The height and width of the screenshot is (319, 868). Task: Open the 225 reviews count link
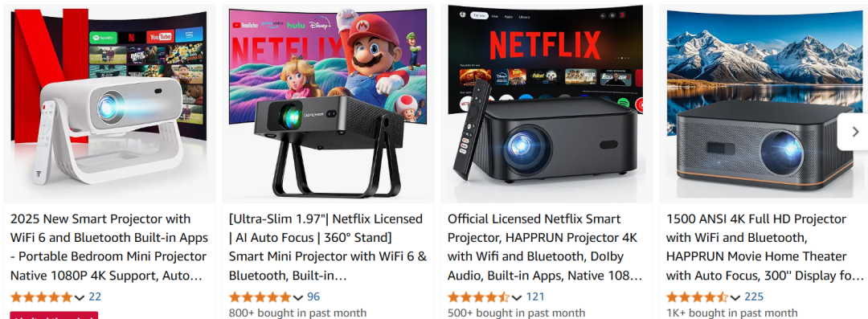click(x=754, y=297)
